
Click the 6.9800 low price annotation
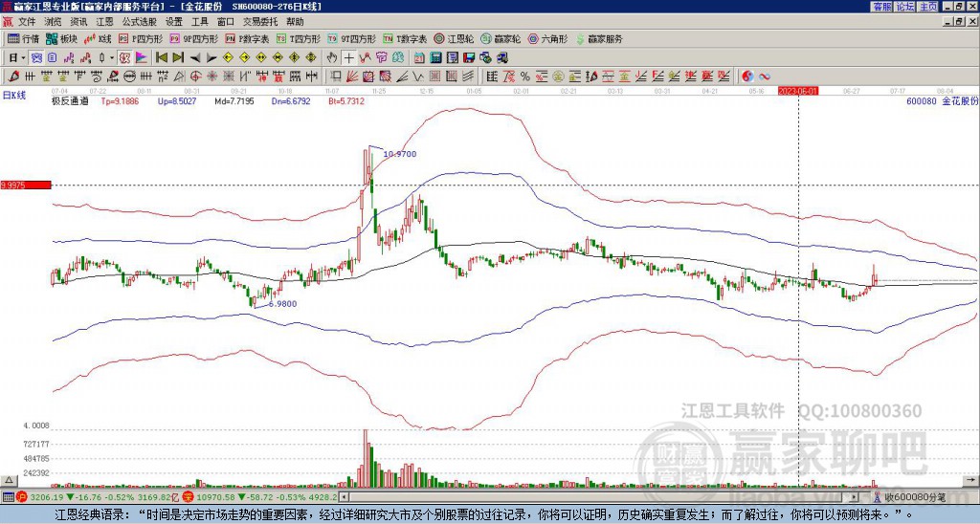(282, 304)
